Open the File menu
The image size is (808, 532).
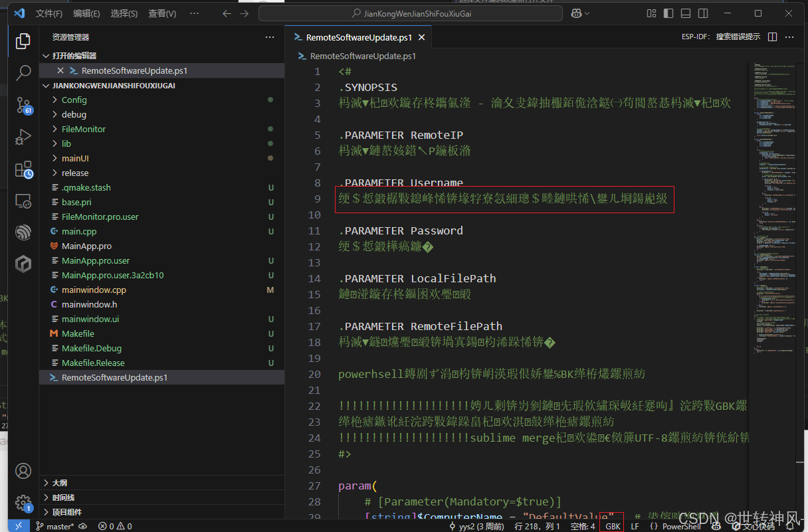click(49, 13)
